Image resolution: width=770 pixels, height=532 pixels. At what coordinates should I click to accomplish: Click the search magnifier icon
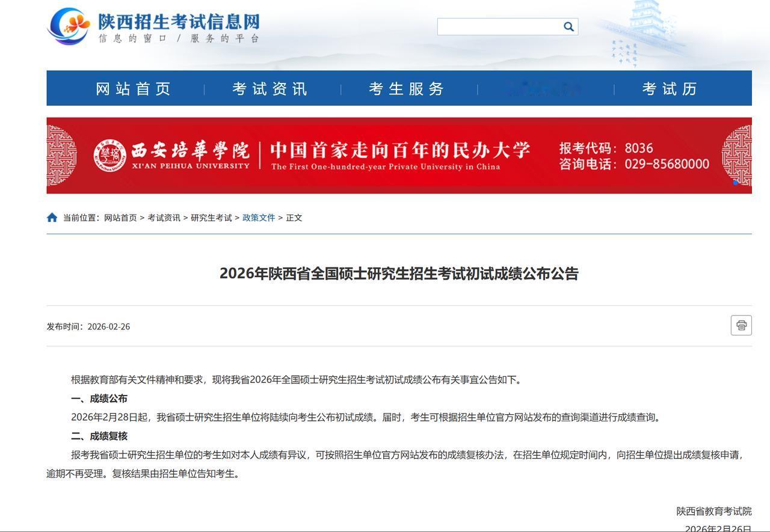[568, 26]
